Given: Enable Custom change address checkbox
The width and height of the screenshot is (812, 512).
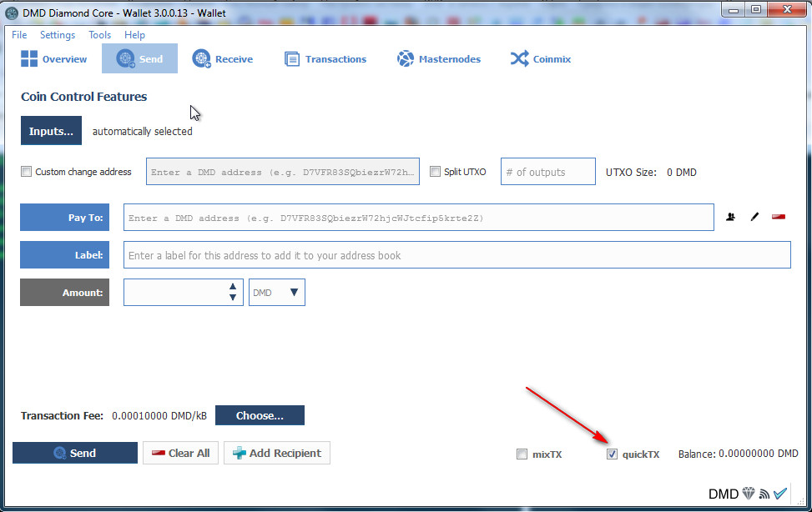Looking at the screenshot, I should 26,171.
